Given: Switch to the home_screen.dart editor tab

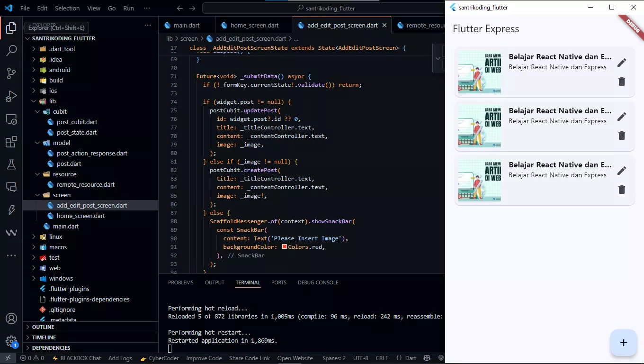Looking at the screenshot, I should coord(254,25).
